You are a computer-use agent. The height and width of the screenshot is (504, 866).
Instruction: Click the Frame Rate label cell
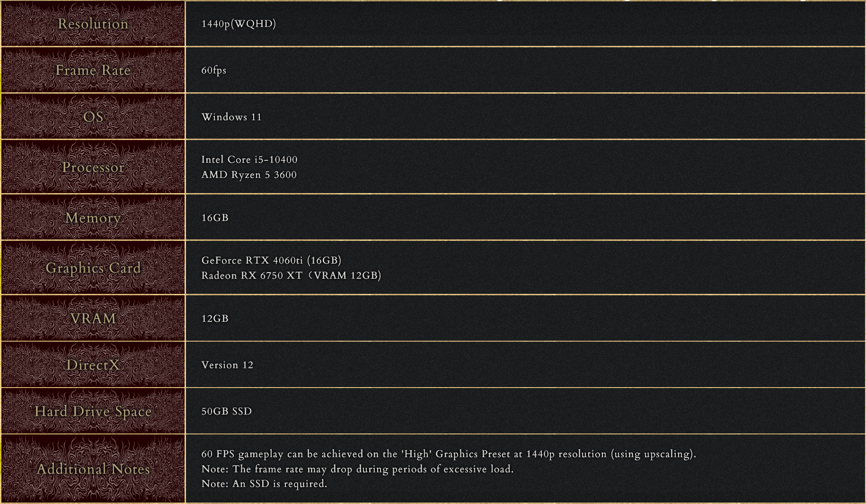93,70
